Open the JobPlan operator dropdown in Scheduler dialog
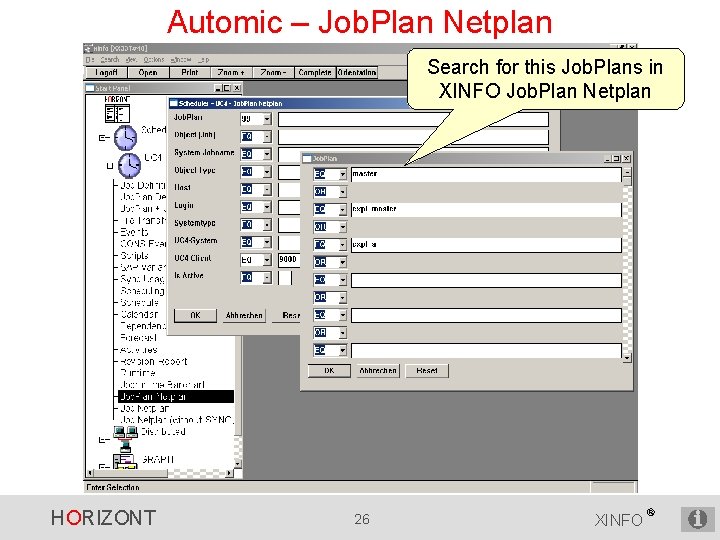The image size is (720, 540). tap(267, 119)
